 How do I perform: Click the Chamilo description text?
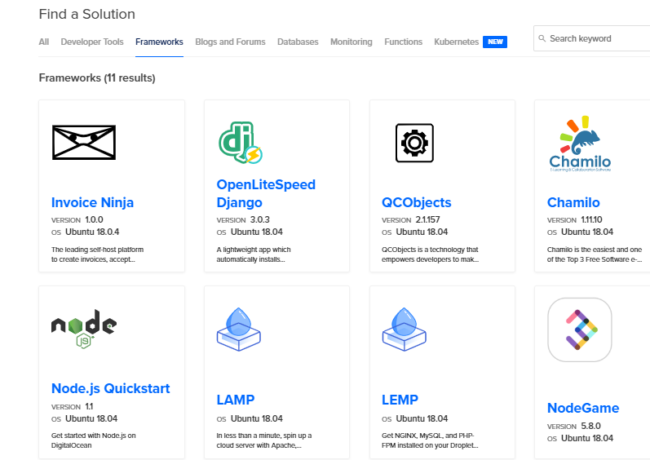[594, 254]
